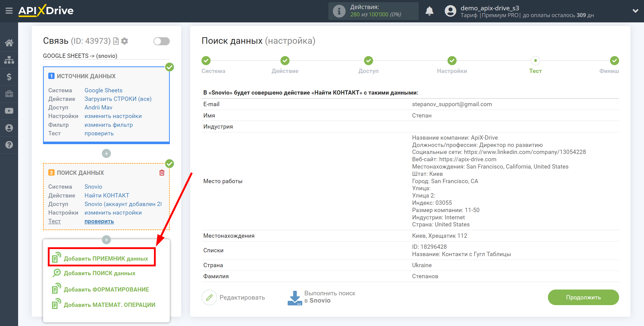Image resolution: width=644 pixels, height=326 pixels.
Task: Click проверить link in data source
Action: [x=99, y=133]
